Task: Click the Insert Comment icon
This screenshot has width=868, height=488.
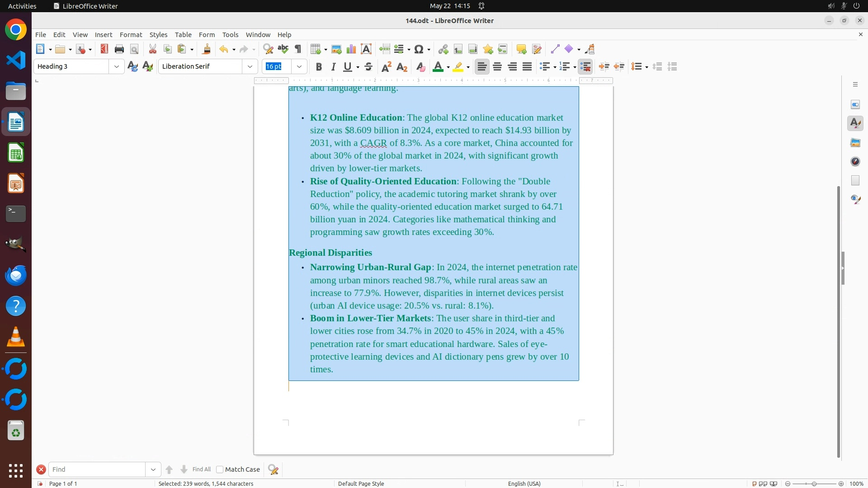Action: 521,49
